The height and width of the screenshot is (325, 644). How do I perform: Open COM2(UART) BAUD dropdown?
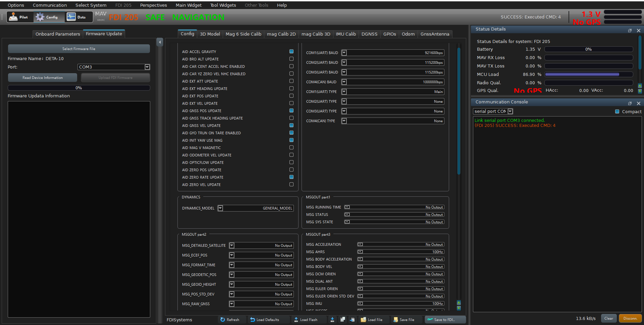(393, 62)
